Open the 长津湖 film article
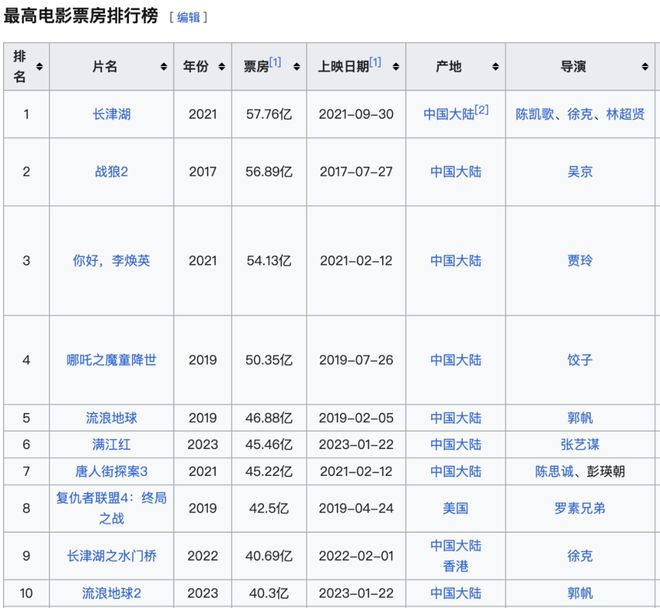660x608 pixels. pyautogui.click(x=112, y=114)
